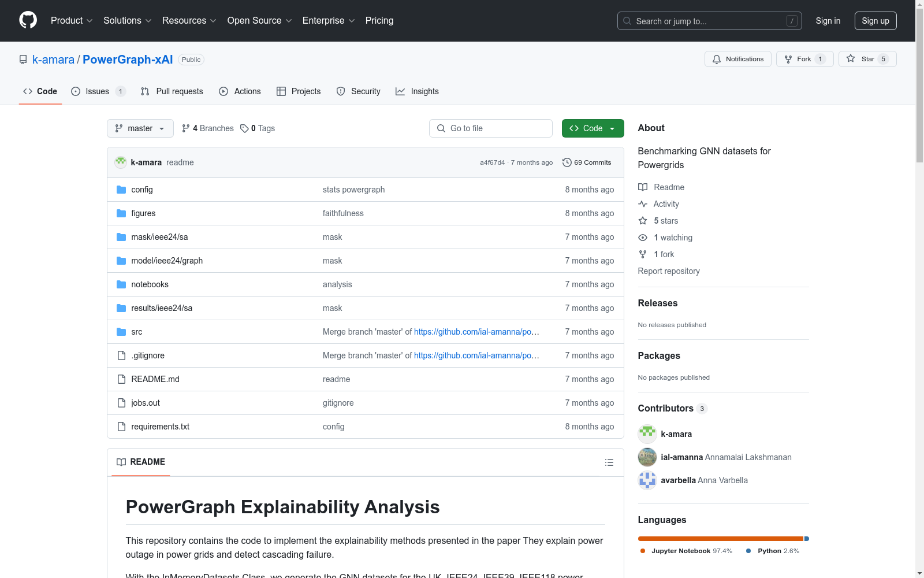This screenshot has height=578, width=924.
Task: Open the Insights tab
Action: [418, 91]
